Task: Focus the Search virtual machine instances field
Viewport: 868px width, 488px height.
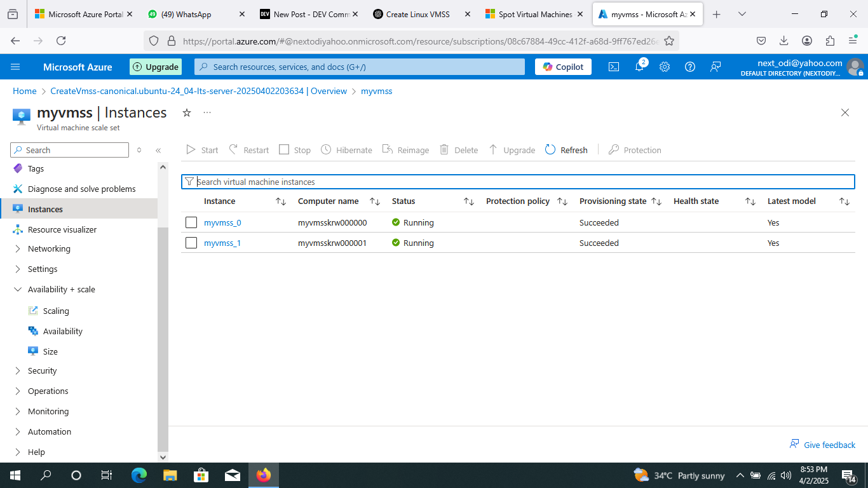Action: click(518, 182)
